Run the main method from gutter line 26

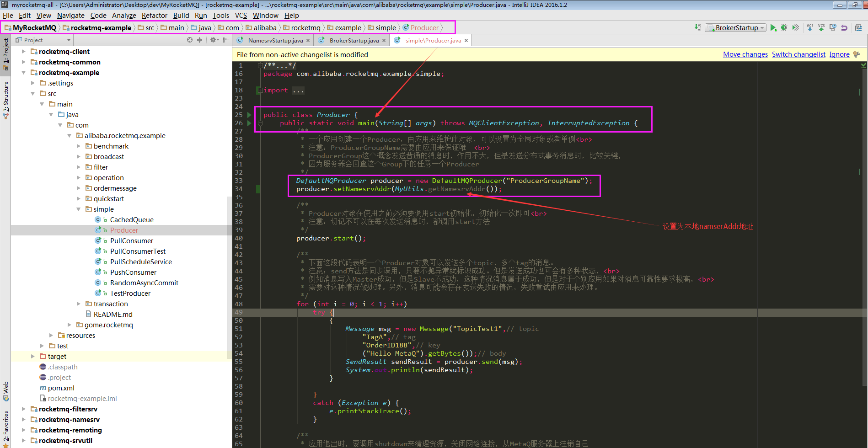[x=249, y=123]
